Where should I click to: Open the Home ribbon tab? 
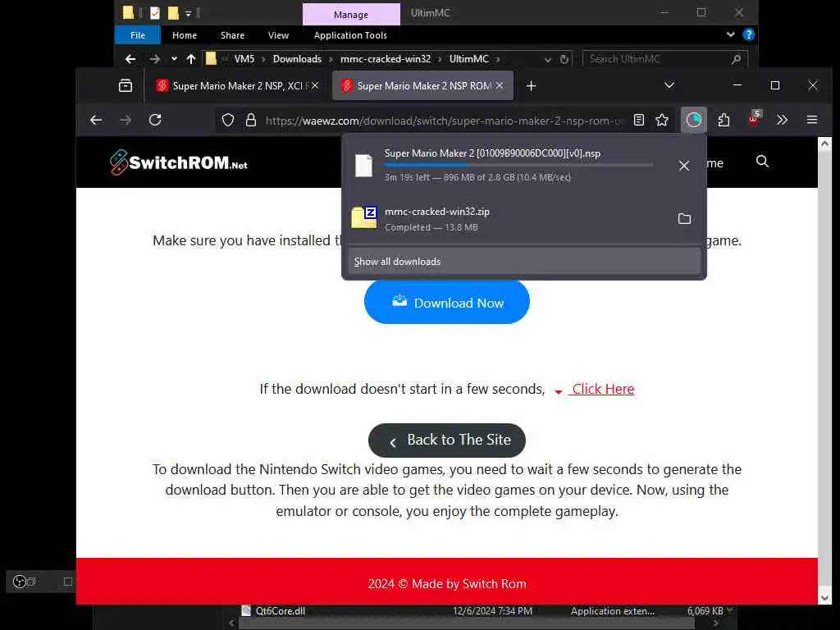click(185, 34)
